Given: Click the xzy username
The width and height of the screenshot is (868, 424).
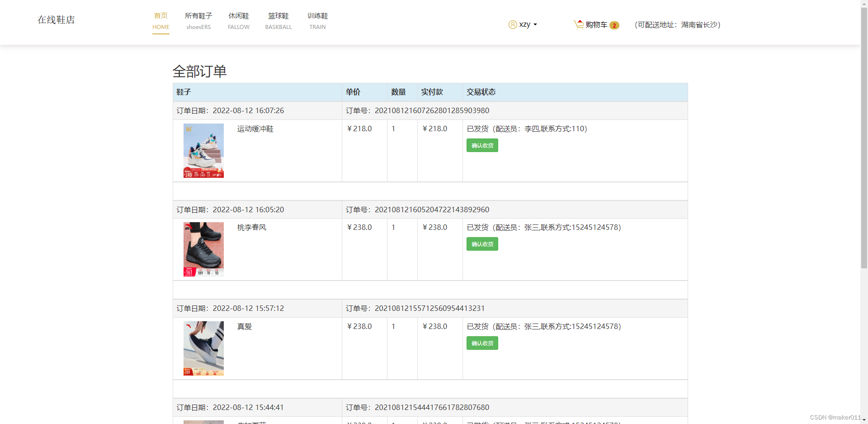Looking at the screenshot, I should [524, 24].
